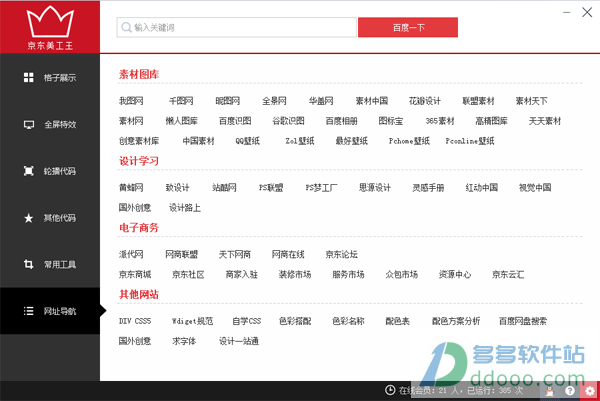Open DIV CSS5 link
The width and height of the screenshot is (600, 401).
[x=135, y=321]
